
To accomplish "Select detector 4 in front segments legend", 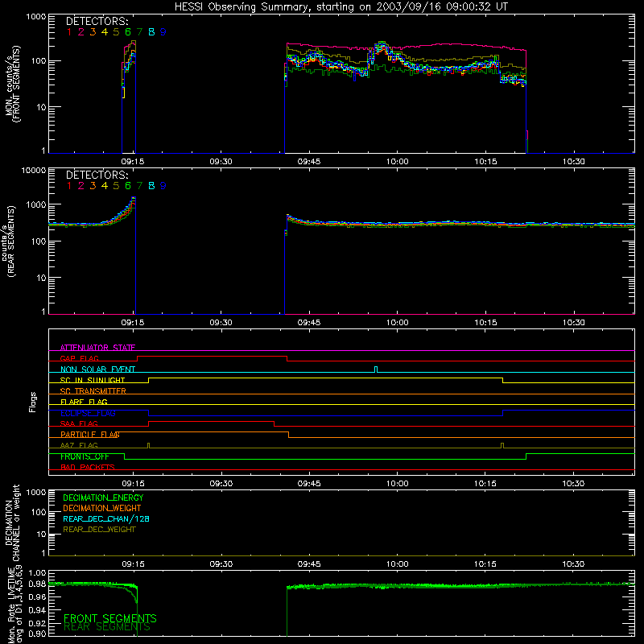I will tap(105, 32).
